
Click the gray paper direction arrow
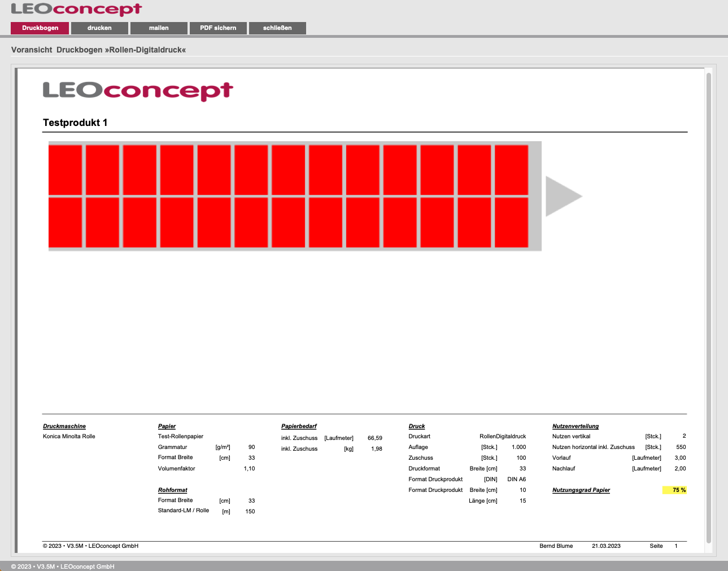(x=562, y=197)
